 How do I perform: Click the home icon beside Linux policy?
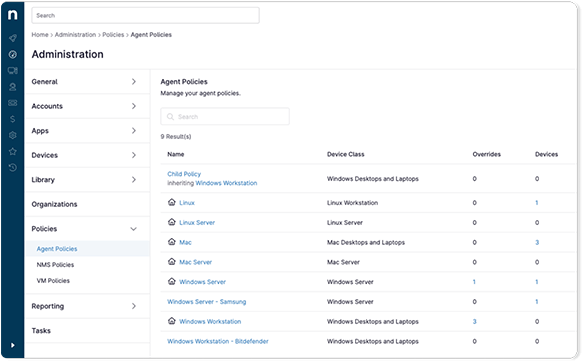171,202
